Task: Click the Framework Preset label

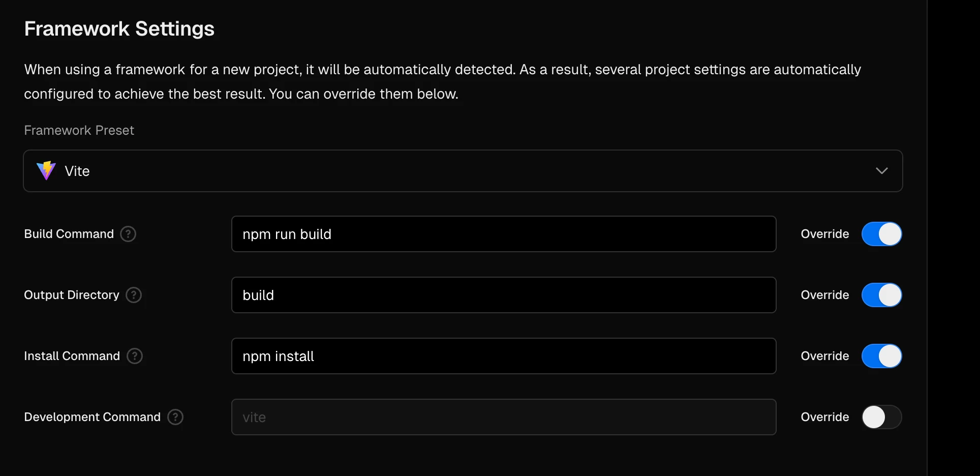Action: pos(79,130)
